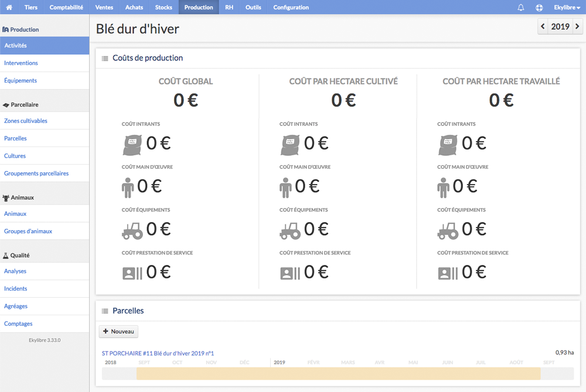This screenshot has height=392, width=586.
Task: Open the Production menu
Action: tap(199, 7)
